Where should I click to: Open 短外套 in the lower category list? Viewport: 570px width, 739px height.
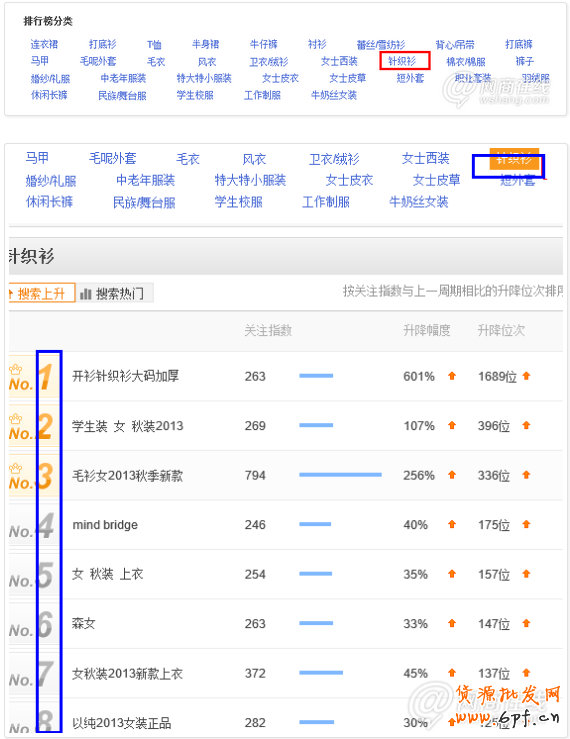(518, 181)
